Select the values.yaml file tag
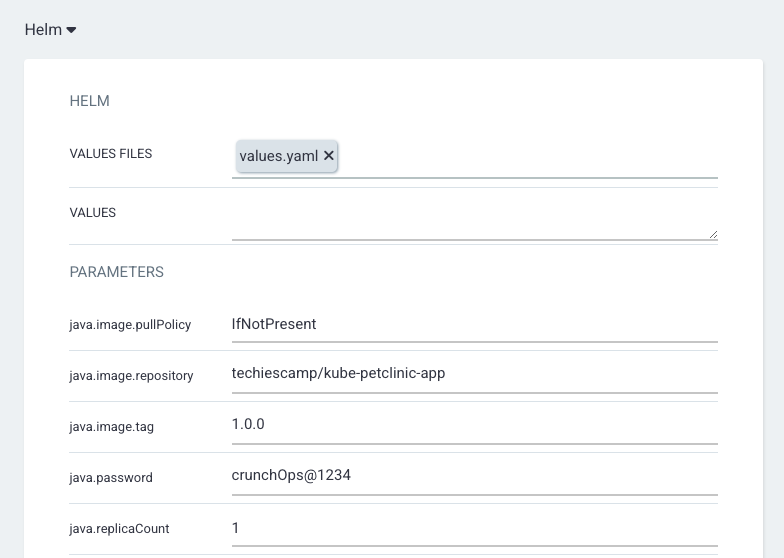This screenshot has width=784, height=558. pyautogui.click(x=286, y=156)
